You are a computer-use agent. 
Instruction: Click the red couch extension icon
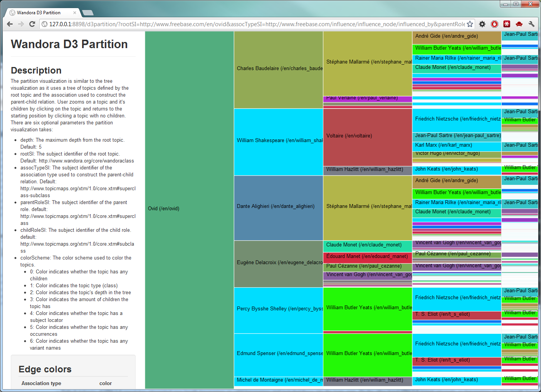click(x=519, y=24)
